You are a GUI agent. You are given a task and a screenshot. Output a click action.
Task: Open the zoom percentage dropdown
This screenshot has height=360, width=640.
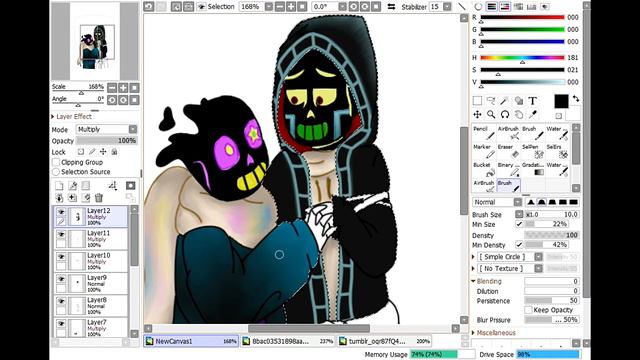pos(269,7)
